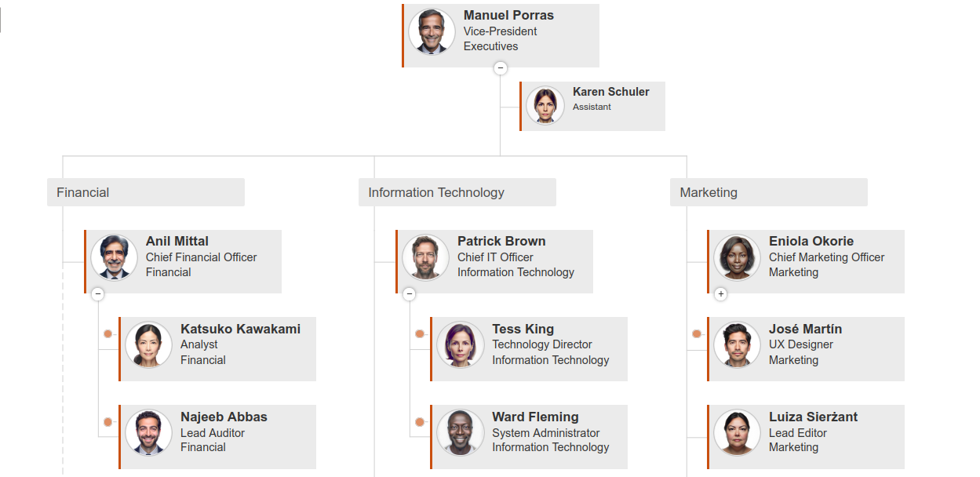The height and width of the screenshot is (477, 980).
Task: Click Manuel Porras's profile photo
Action: [432, 32]
